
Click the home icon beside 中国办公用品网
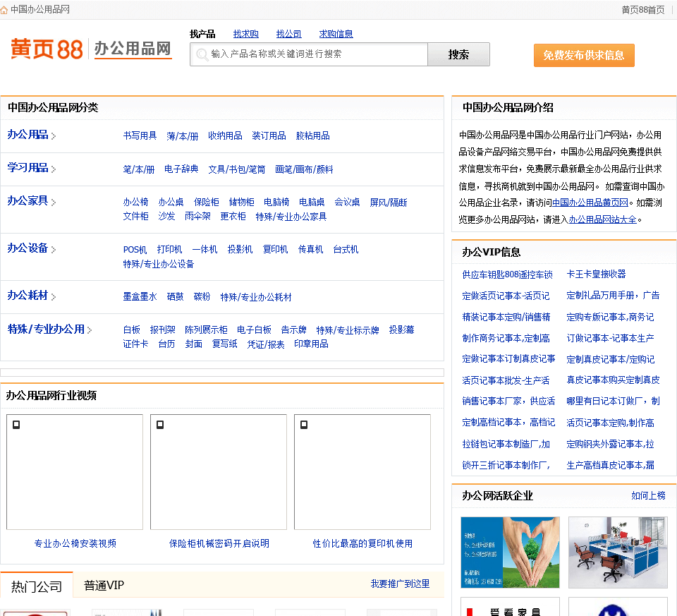tap(4, 10)
